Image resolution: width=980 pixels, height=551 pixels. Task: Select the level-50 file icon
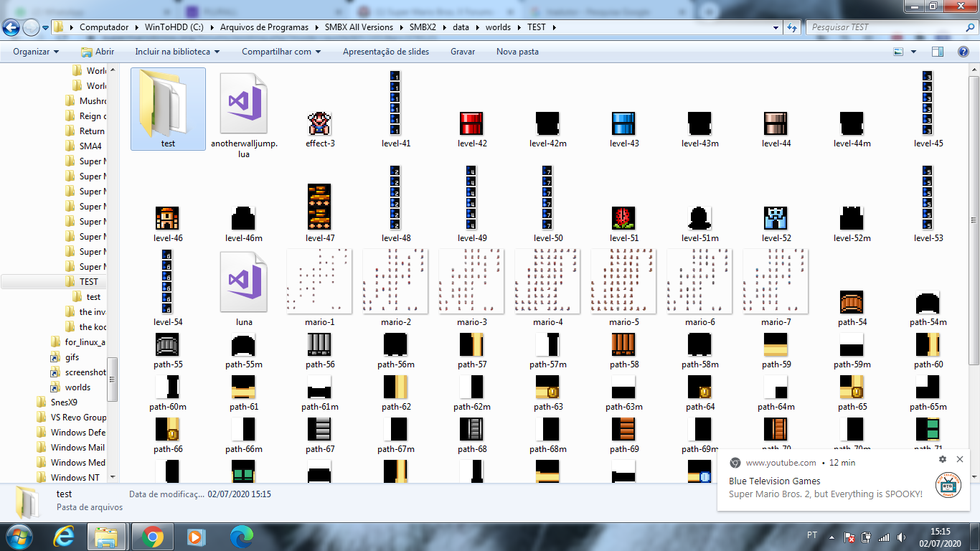coord(547,197)
